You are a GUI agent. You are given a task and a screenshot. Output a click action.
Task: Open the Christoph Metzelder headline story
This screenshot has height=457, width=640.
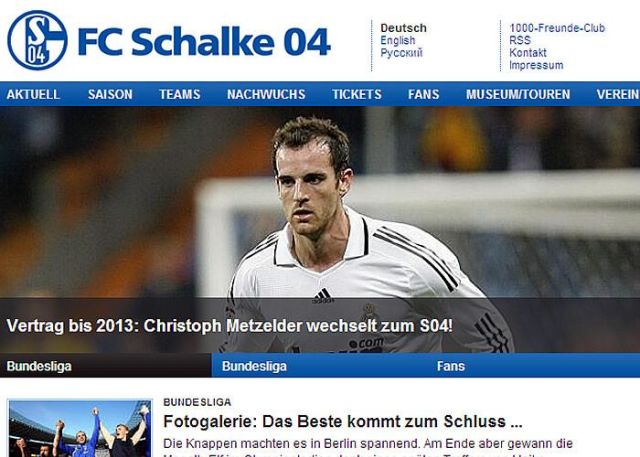click(229, 326)
